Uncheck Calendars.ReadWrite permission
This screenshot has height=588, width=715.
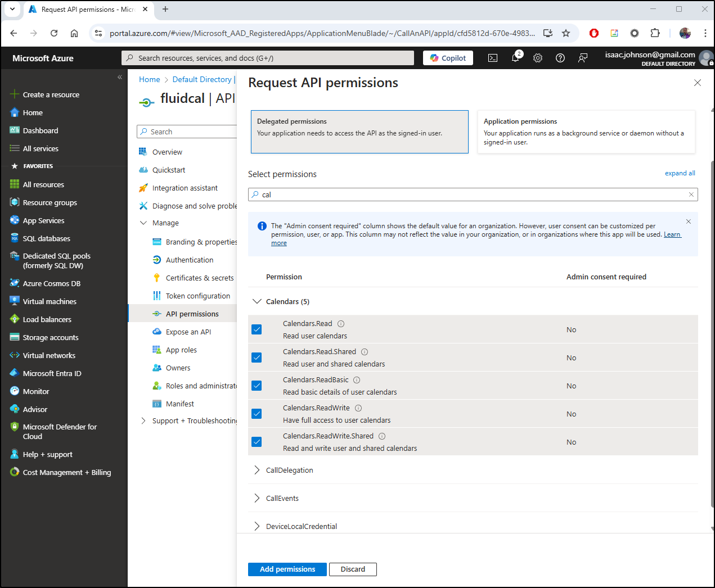(257, 414)
